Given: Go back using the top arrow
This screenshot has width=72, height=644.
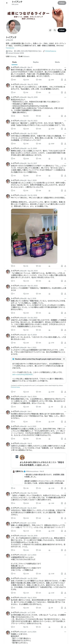Looking at the screenshot, I should [x=7, y=3].
